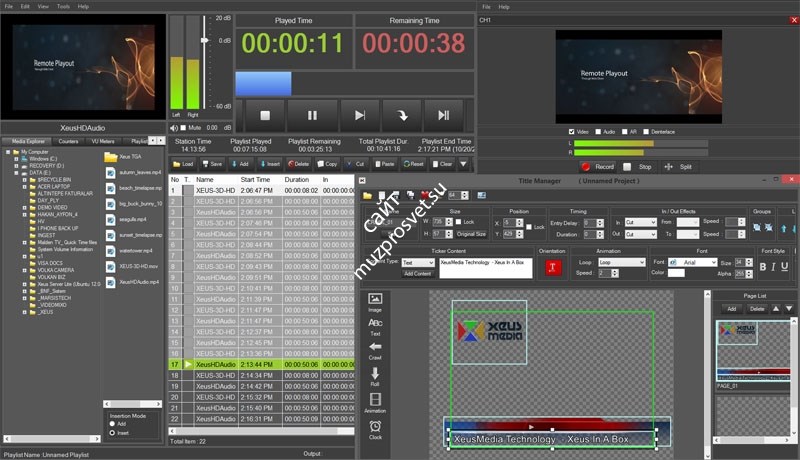Stop playback with the stop transport button

coord(265,116)
